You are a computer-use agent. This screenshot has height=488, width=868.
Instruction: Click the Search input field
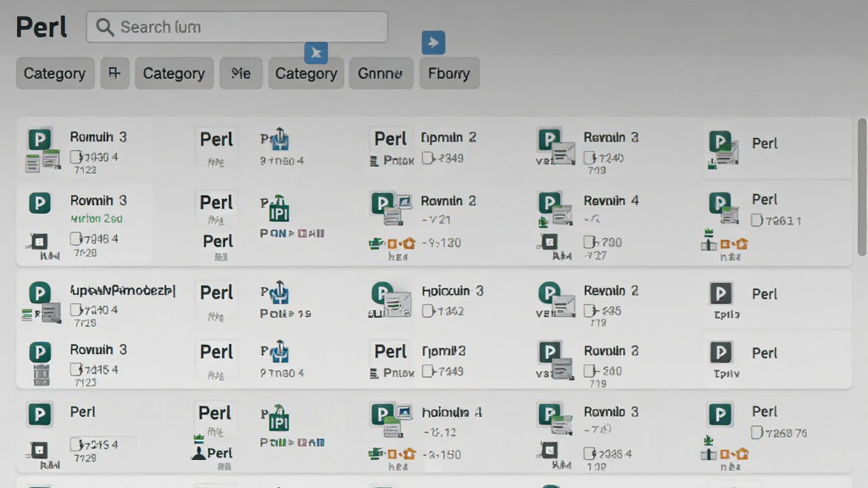coord(237,27)
